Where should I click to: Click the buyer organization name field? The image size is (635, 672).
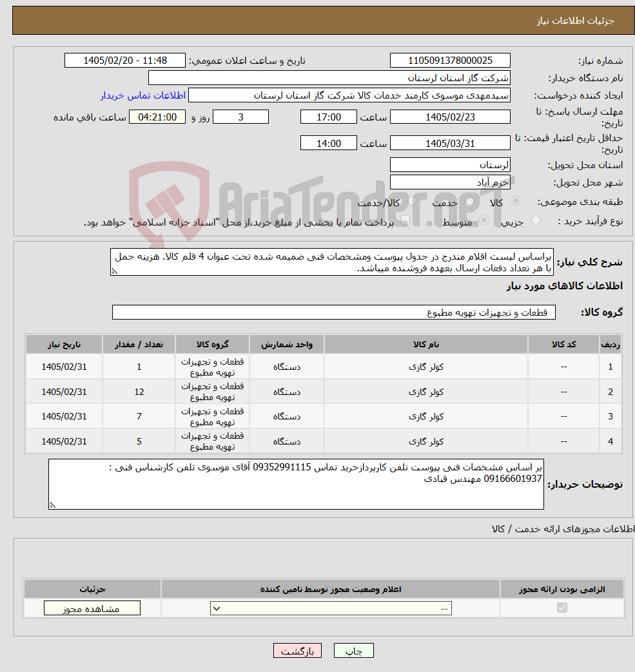(329, 78)
